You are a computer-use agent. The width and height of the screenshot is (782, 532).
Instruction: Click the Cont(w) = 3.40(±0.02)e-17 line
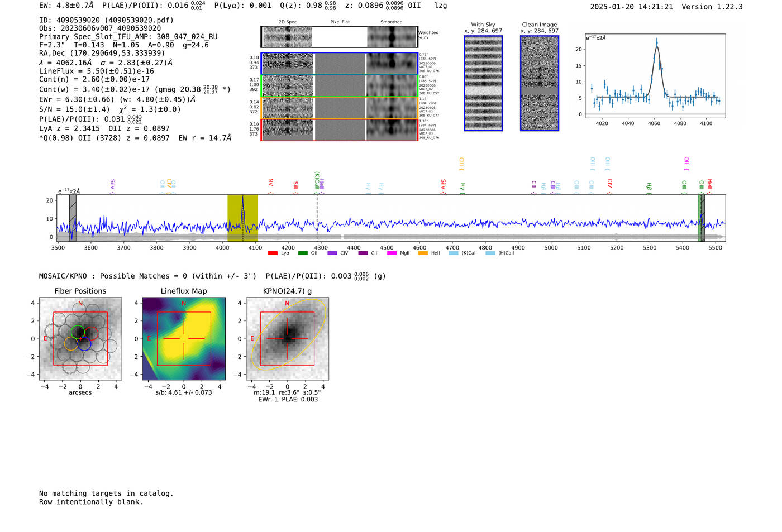[135, 89]
